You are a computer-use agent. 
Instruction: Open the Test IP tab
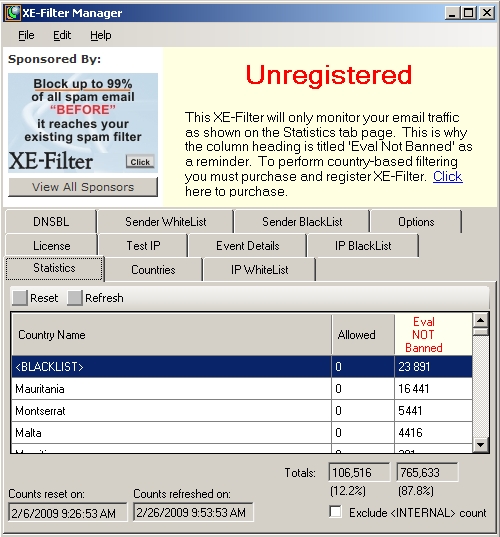pyautogui.click(x=143, y=246)
